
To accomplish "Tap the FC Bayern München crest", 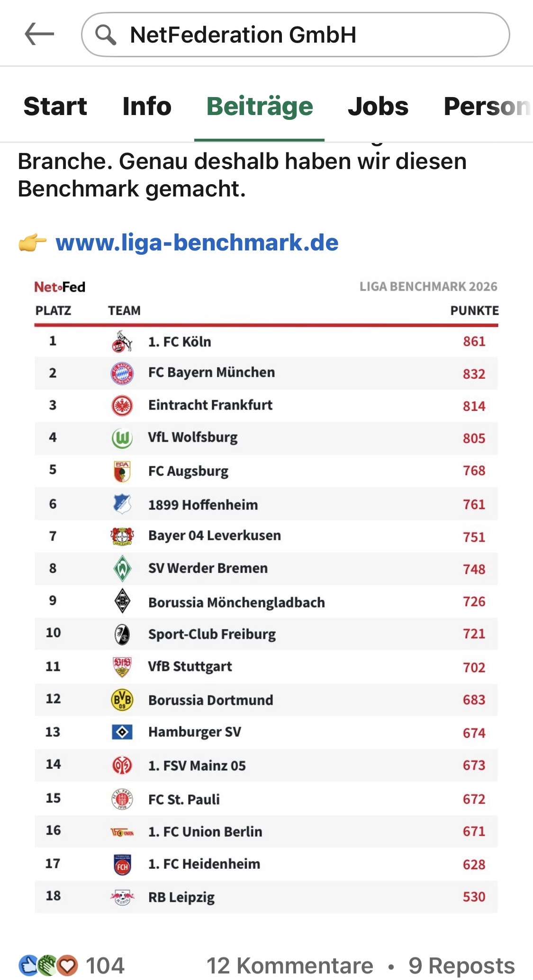I will coord(122,374).
